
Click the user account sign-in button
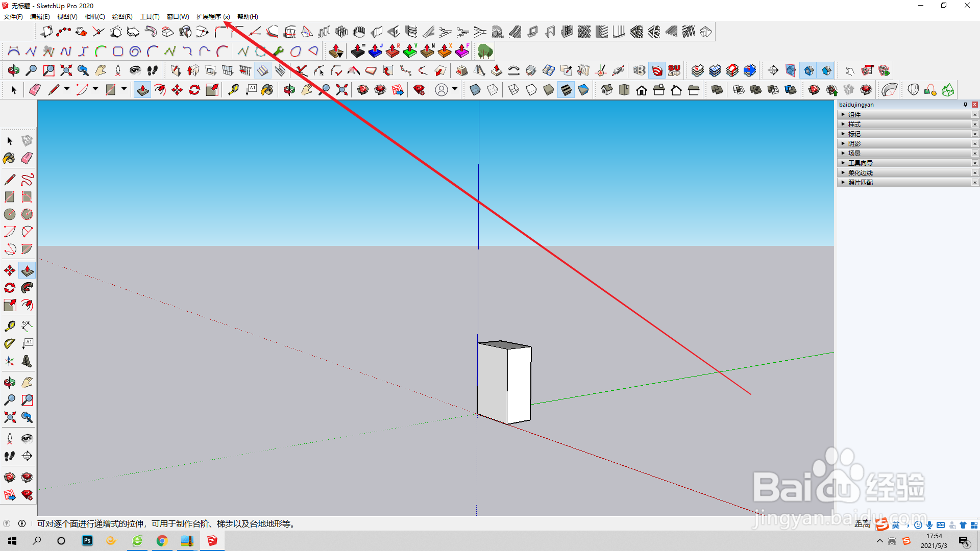click(x=442, y=90)
